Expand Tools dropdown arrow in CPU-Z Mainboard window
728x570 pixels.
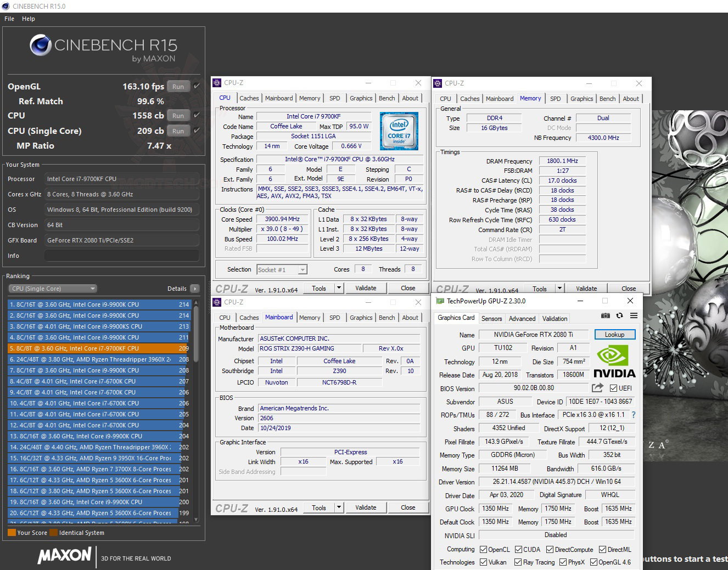click(339, 507)
